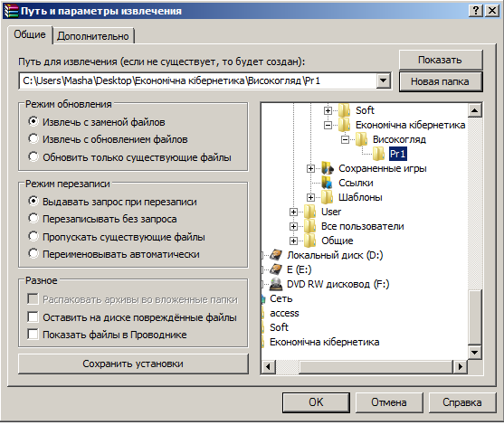Select access in the folder tree
504x425 pixels.
[284, 313]
